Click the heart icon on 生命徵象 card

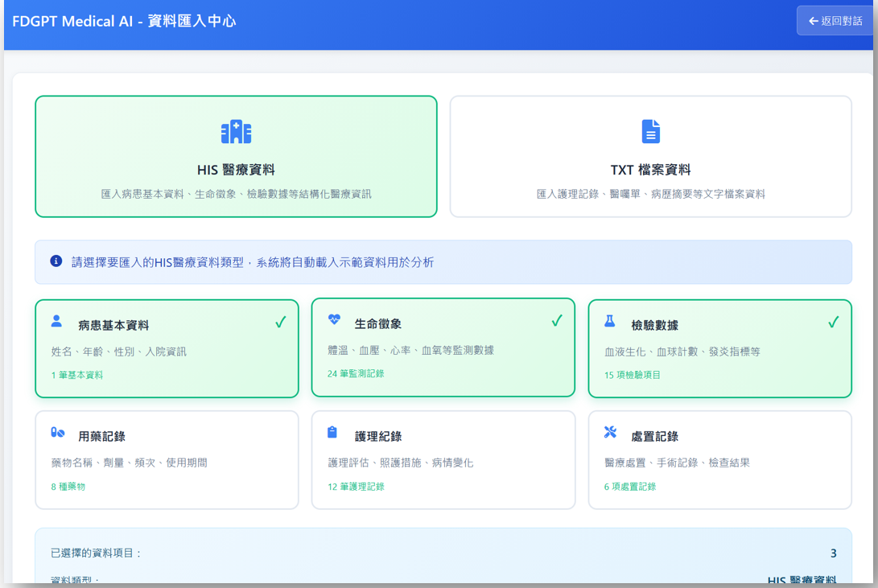(x=332, y=318)
